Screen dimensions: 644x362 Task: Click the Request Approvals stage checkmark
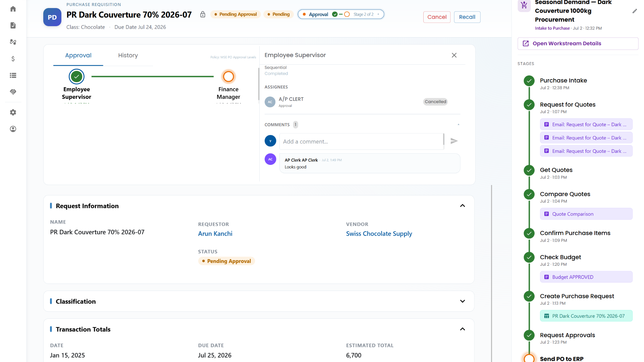tap(529, 335)
